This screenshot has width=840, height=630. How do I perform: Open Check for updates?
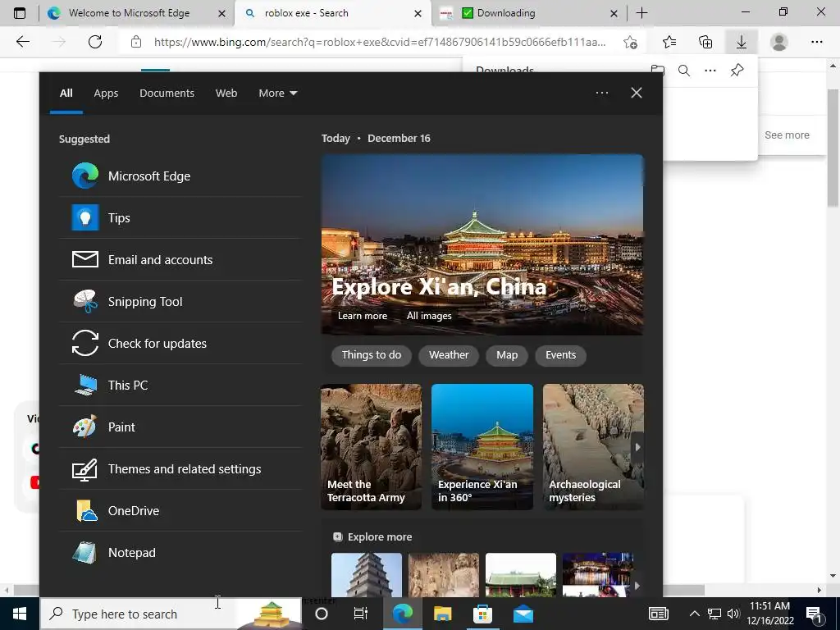click(x=180, y=343)
